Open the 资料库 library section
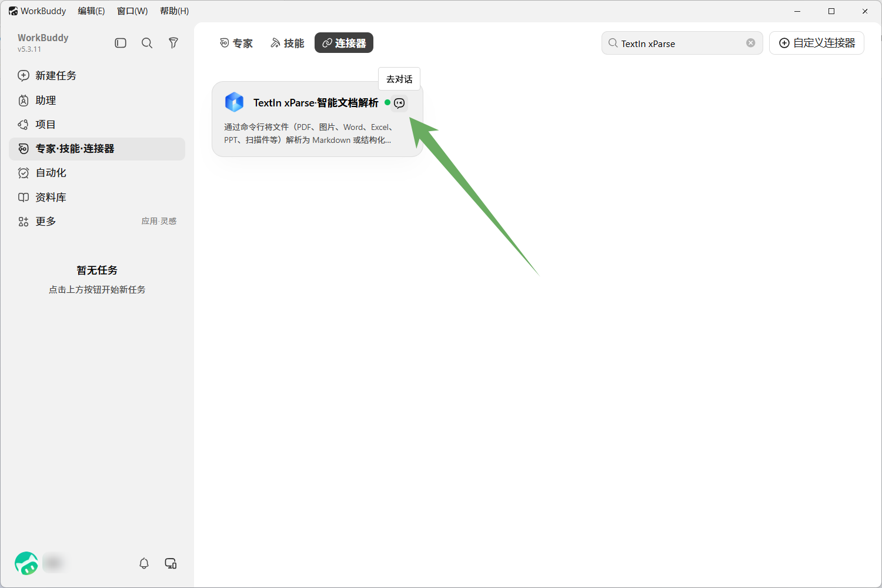Viewport: 882px width, 588px height. [97, 198]
